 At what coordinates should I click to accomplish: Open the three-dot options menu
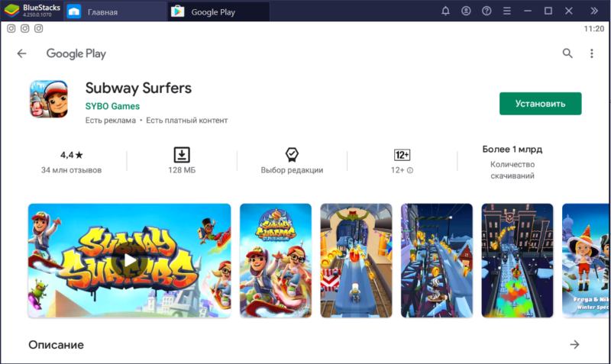coord(591,53)
